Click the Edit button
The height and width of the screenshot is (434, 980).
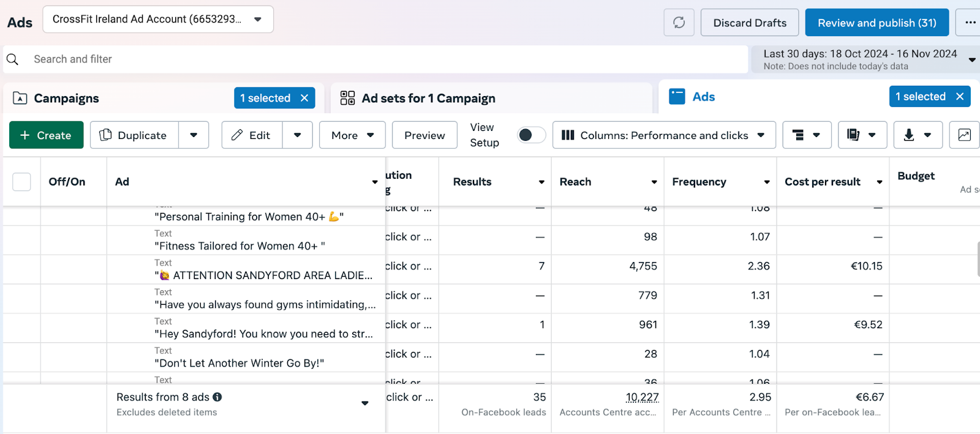coord(252,135)
